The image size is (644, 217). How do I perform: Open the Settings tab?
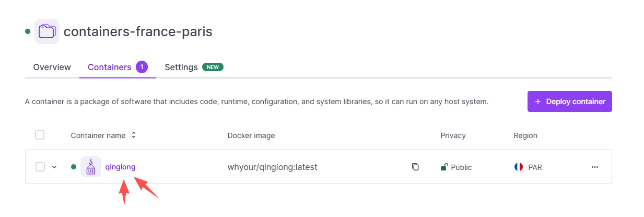click(x=181, y=67)
